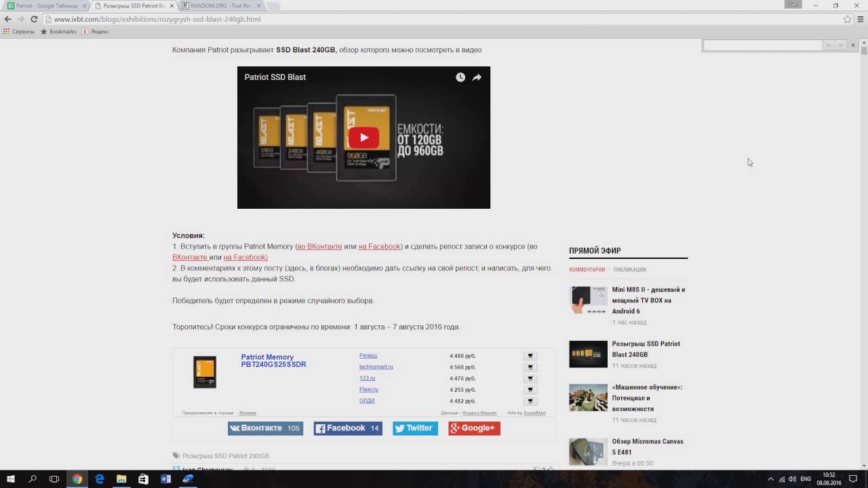This screenshot has height=488, width=868.
Task: Open the Сервисы apps shortcut
Action: [x=18, y=31]
